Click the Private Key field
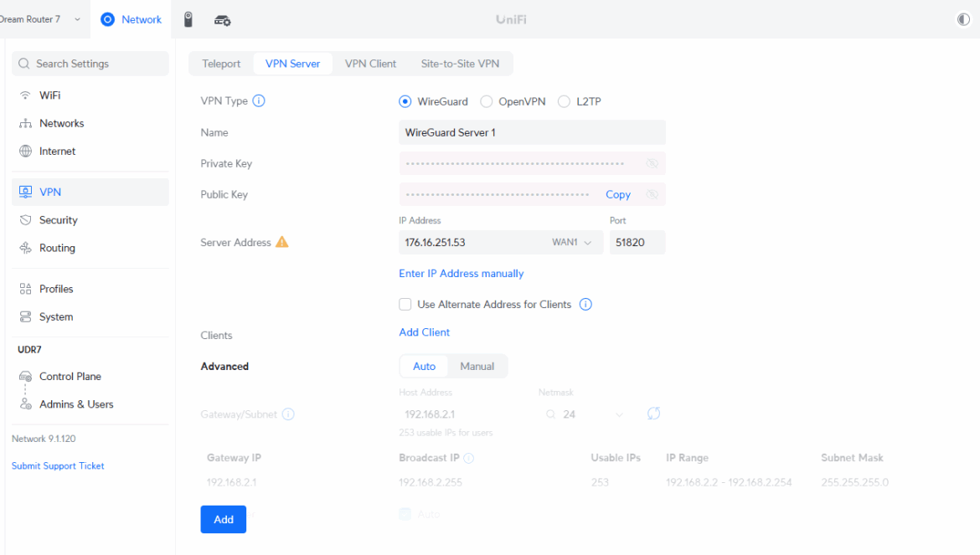The image size is (980, 555). point(532,163)
